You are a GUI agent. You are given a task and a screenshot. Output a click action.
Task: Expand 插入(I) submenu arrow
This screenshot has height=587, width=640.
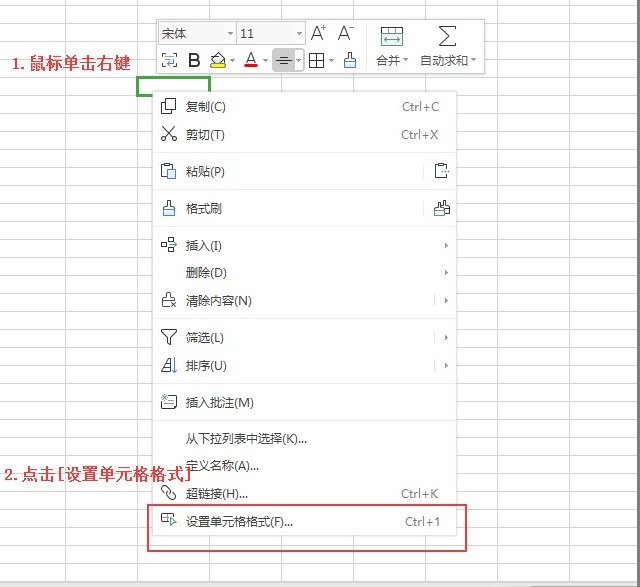(x=446, y=245)
